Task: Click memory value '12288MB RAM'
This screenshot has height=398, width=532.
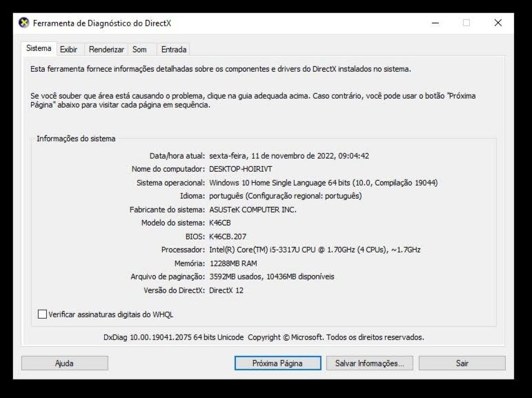Action: (x=233, y=263)
